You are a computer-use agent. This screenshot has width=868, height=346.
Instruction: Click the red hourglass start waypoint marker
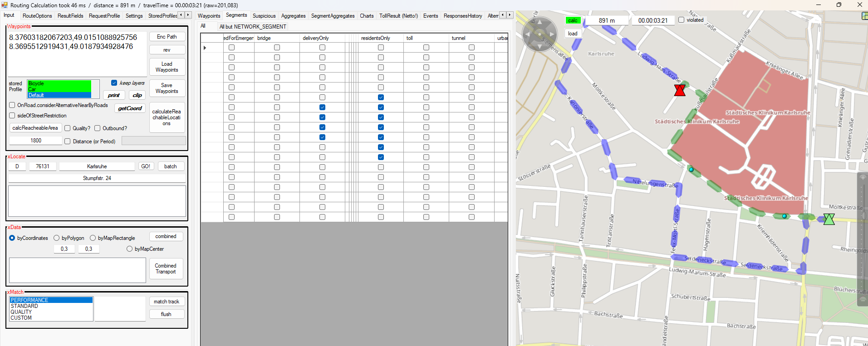click(x=679, y=90)
